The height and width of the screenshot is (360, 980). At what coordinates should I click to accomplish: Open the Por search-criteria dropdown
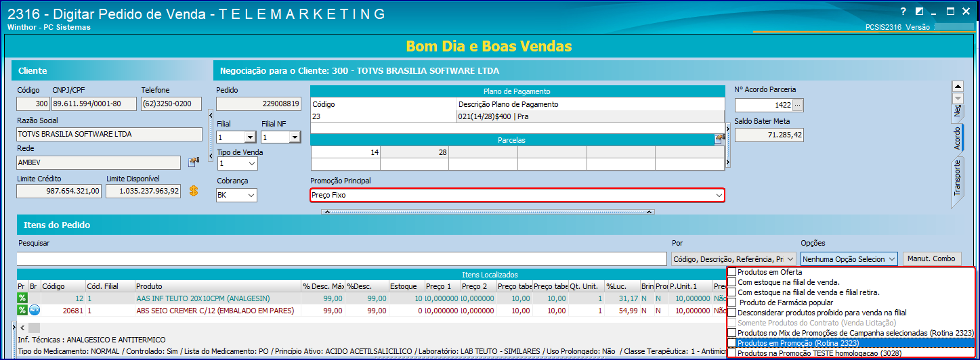point(790,258)
